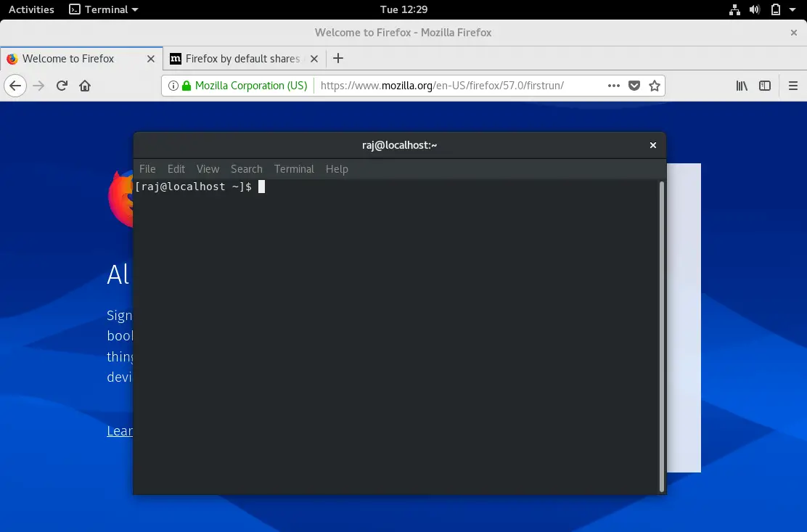Viewport: 807px width, 532px height.
Task: Click the terminal window scrollbar
Action: click(x=660, y=327)
